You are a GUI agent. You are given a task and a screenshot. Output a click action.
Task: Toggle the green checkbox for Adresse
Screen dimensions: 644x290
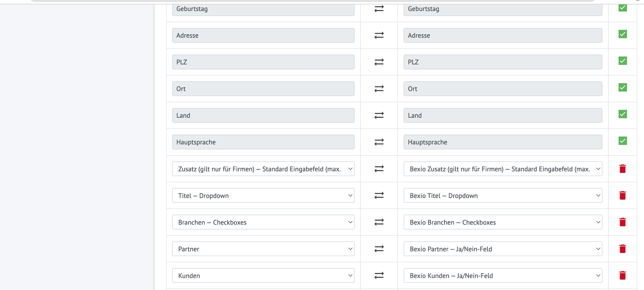pyautogui.click(x=623, y=34)
